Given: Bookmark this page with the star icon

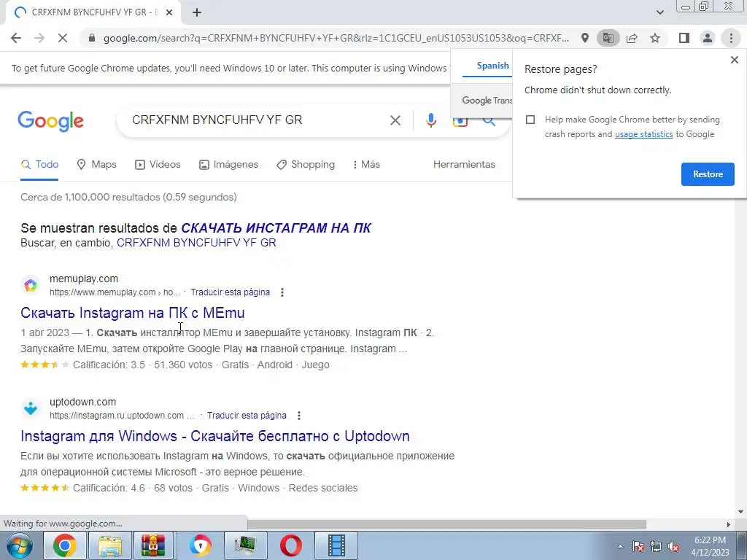Looking at the screenshot, I should [655, 38].
